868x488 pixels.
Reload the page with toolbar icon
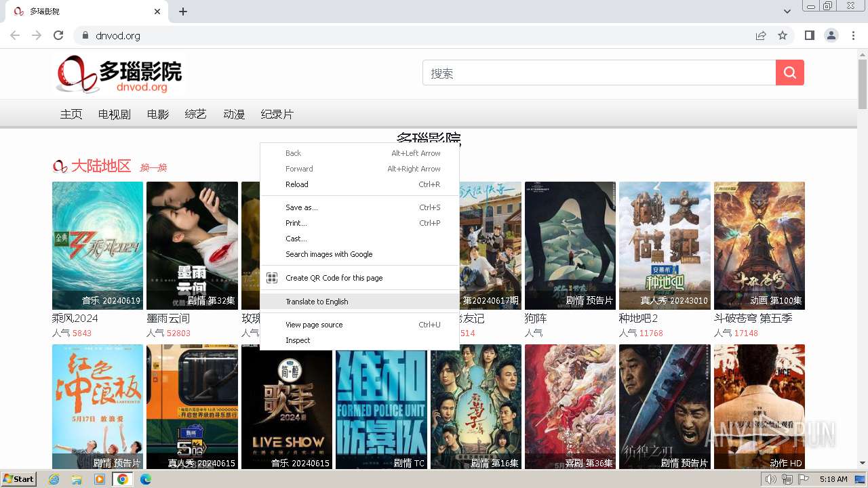(x=58, y=35)
